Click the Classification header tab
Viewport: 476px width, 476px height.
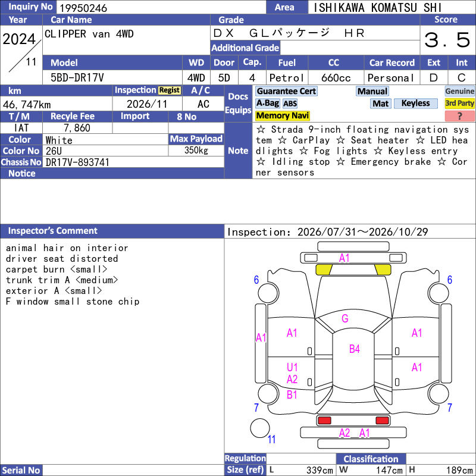371,459
